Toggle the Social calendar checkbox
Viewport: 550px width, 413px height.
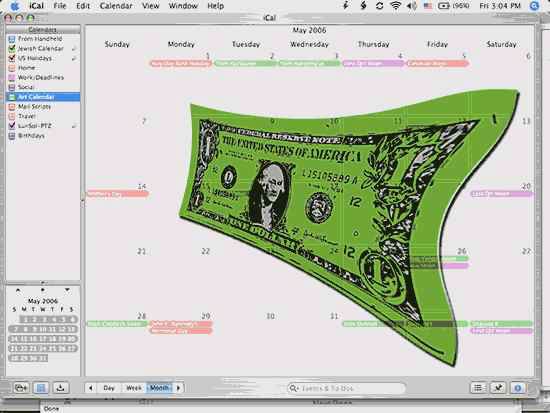point(12,87)
